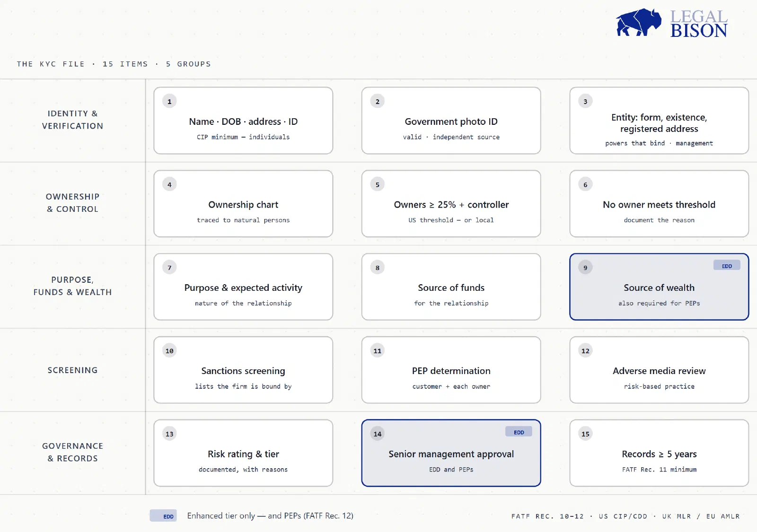Click the number 10 badge
The height and width of the screenshot is (532, 757).
(169, 351)
